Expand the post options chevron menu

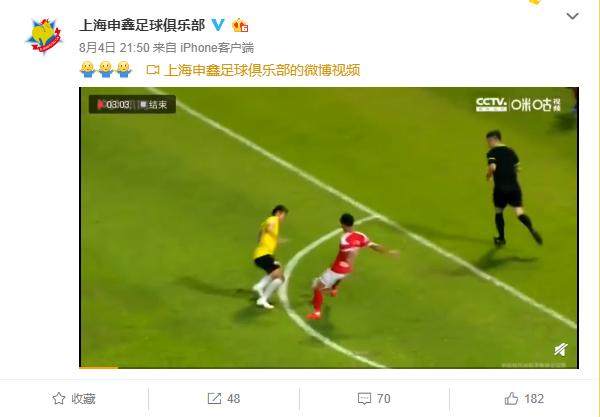click(572, 16)
